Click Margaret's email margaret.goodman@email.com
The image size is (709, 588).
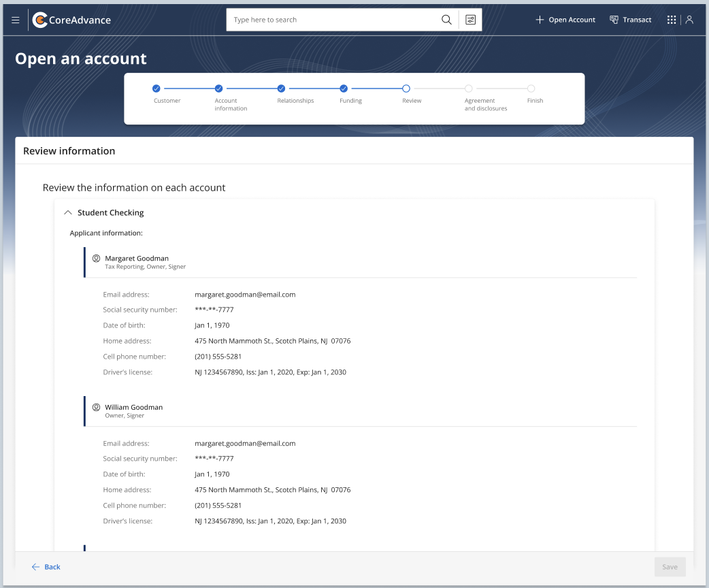tap(245, 295)
